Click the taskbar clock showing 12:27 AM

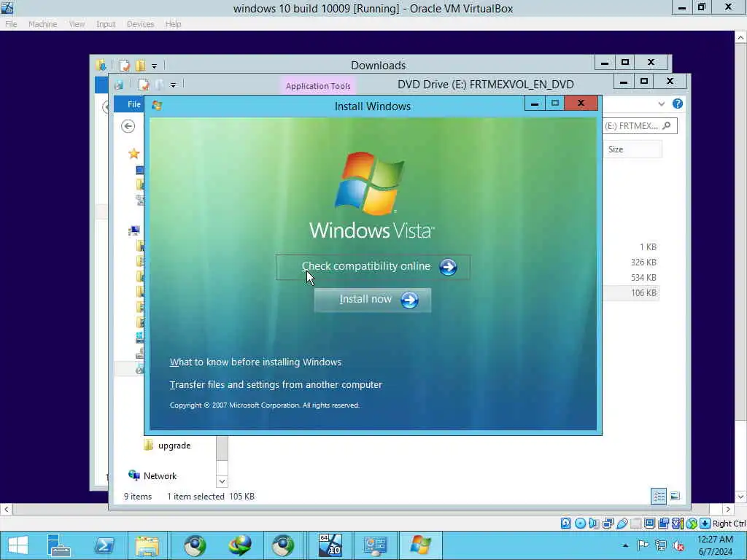715,545
